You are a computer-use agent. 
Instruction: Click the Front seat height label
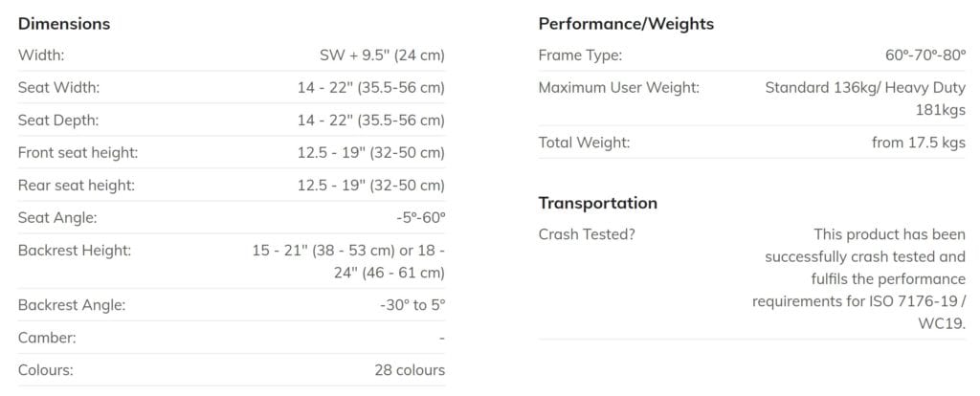click(x=78, y=153)
